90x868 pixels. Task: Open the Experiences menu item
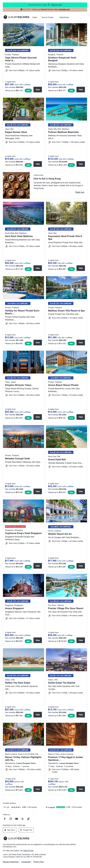point(64,17)
